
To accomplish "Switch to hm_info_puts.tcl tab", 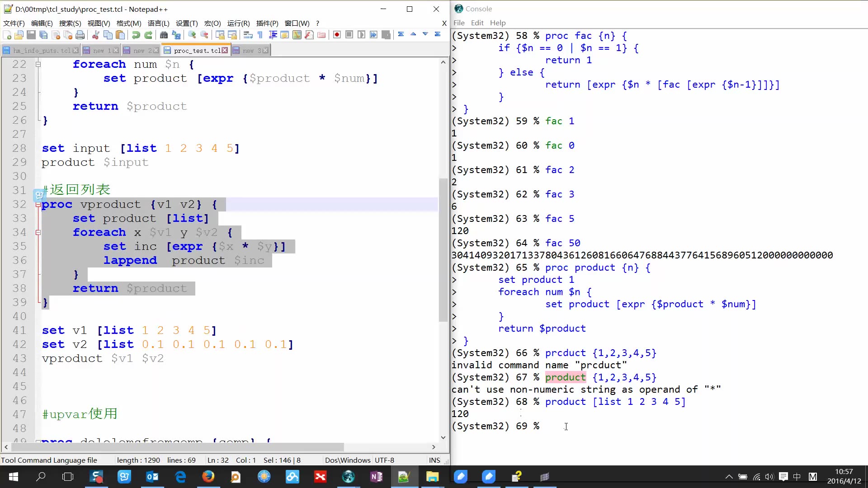I will pyautogui.click(x=41, y=50).
